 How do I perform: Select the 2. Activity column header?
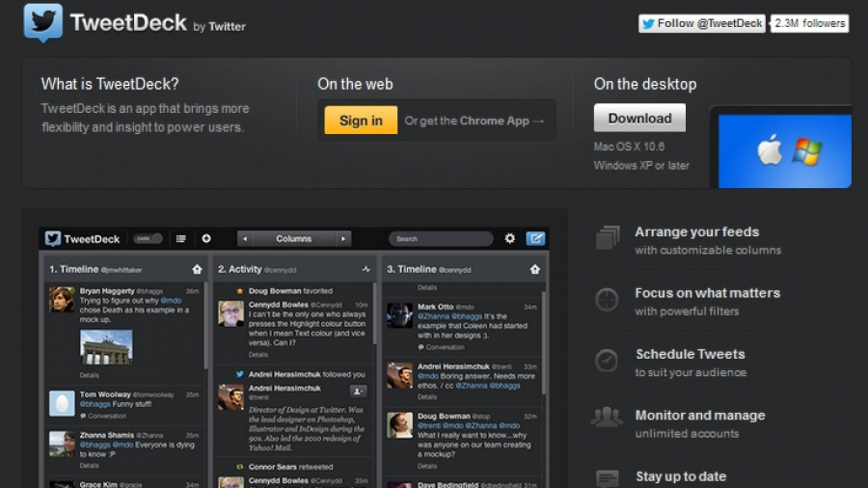[294, 269]
